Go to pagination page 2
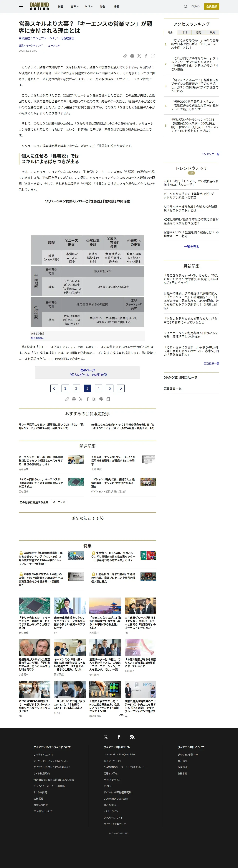 76,388
